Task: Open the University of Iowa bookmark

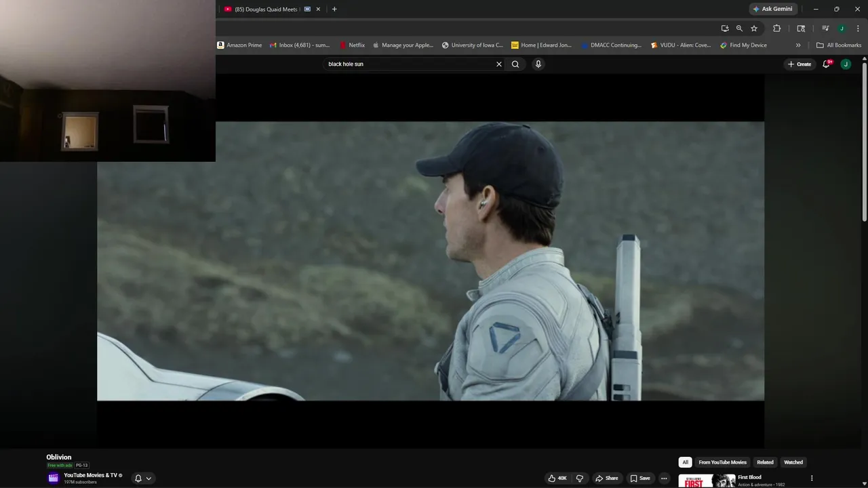Action: click(x=473, y=45)
